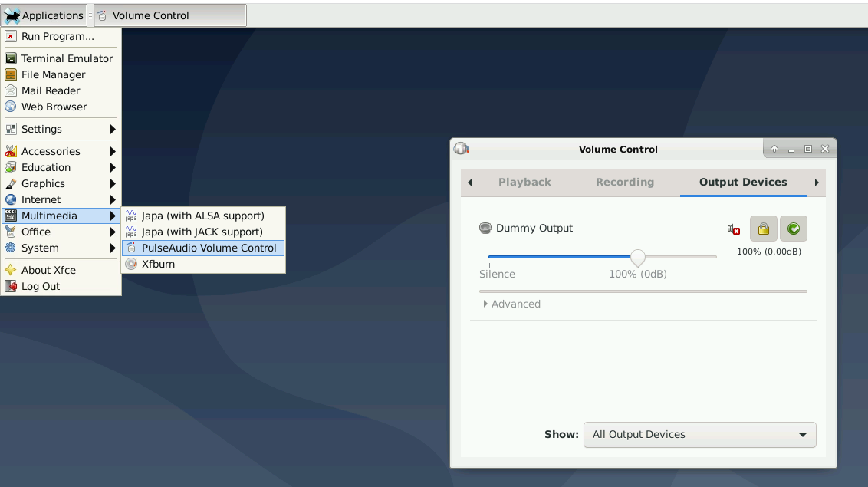Image resolution: width=868 pixels, height=487 pixels.
Task: Select the Multimedia menu category
Action: pyautogui.click(x=61, y=216)
